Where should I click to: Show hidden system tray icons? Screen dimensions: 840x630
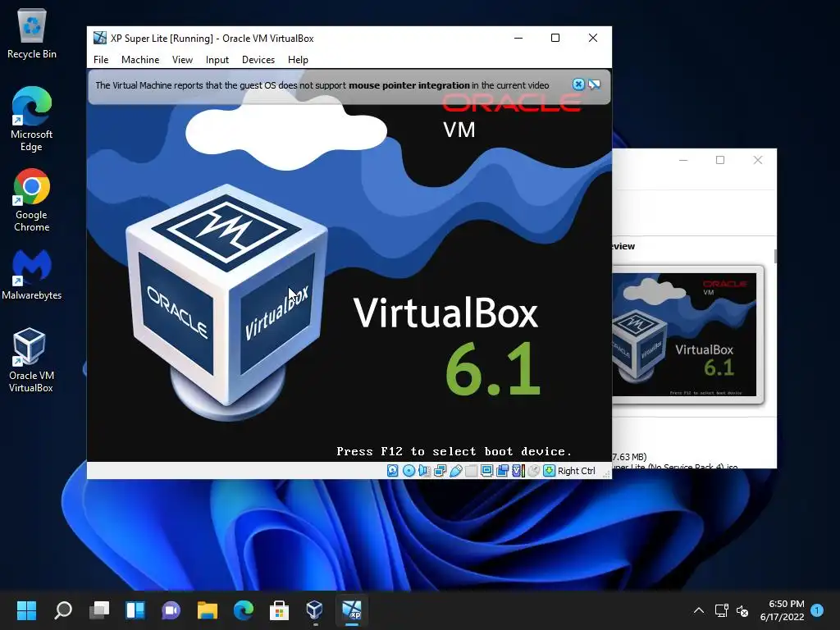coord(699,610)
